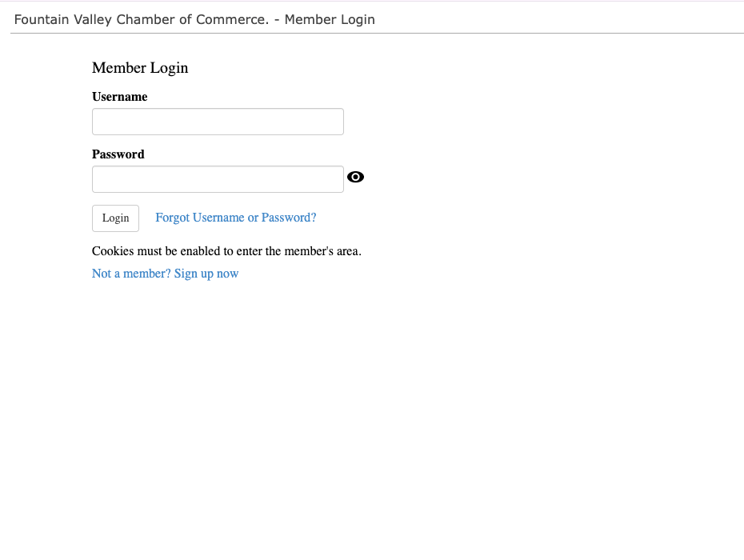Select the Member Login heading text

140,68
